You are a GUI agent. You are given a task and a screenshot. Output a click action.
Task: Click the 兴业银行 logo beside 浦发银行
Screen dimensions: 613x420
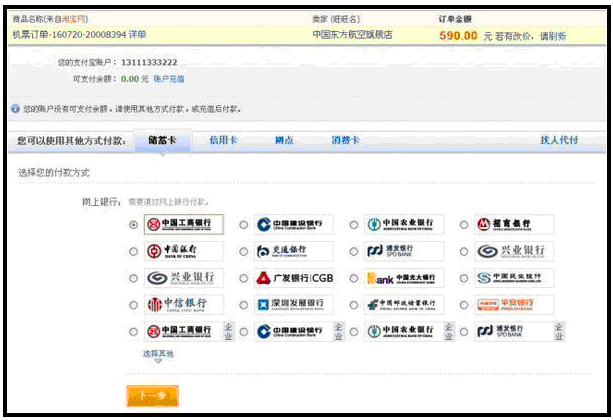click(514, 251)
